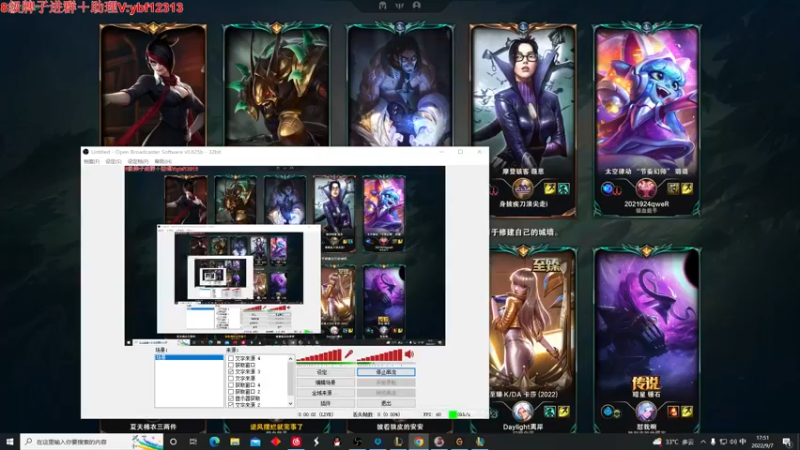Click summoner avatar on Daylight离岸 card
This screenshot has width=800, height=450.
pos(522,411)
